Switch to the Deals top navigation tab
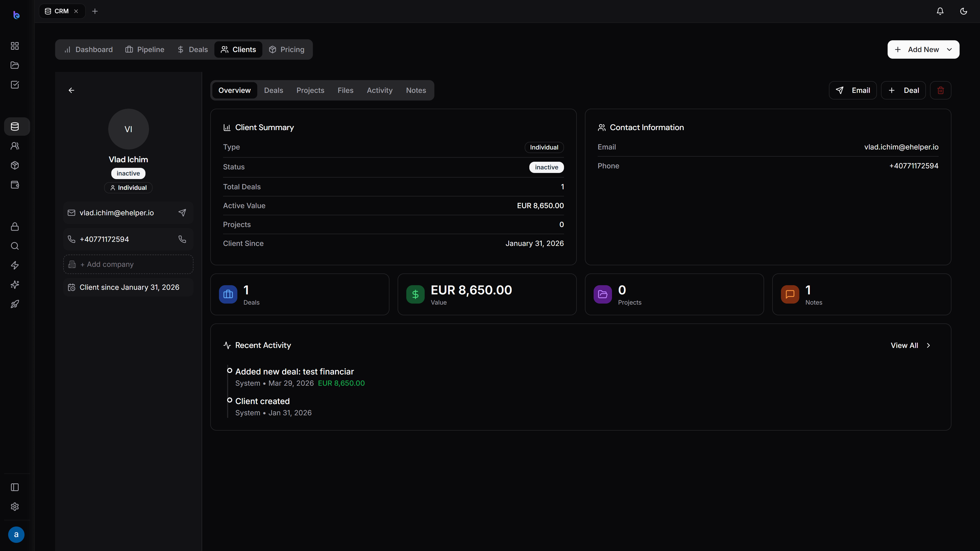The width and height of the screenshot is (980, 551). pos(192,49)
